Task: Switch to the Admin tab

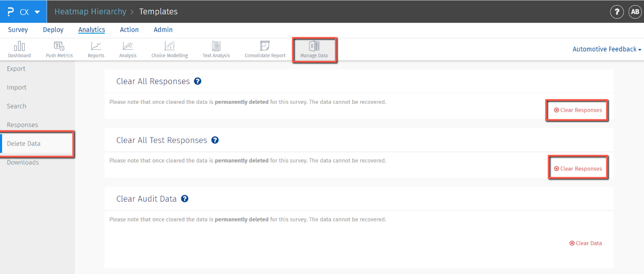Action: pyautogui.click(x=163, y=30)
